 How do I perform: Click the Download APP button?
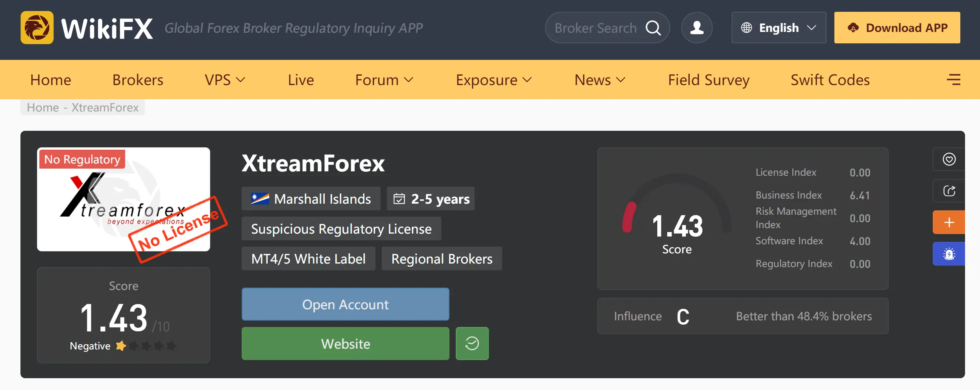pyautogui.click(x=897, y=28)
